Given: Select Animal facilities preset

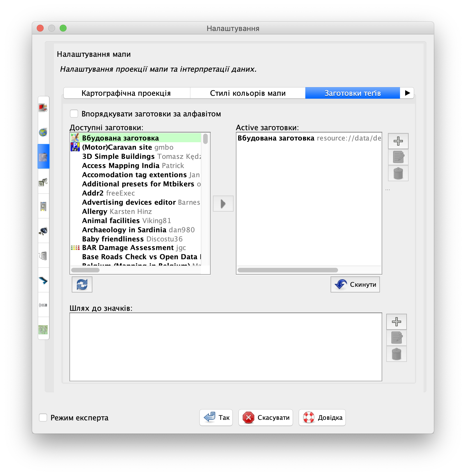Looking at the screenshot, I should coord(136,221).
